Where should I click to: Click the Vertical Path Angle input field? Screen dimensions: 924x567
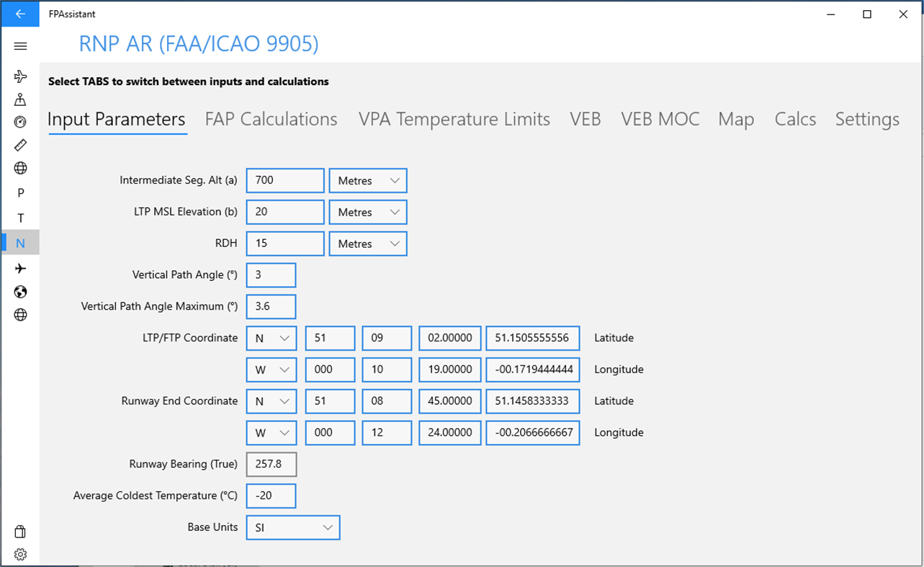271,274
